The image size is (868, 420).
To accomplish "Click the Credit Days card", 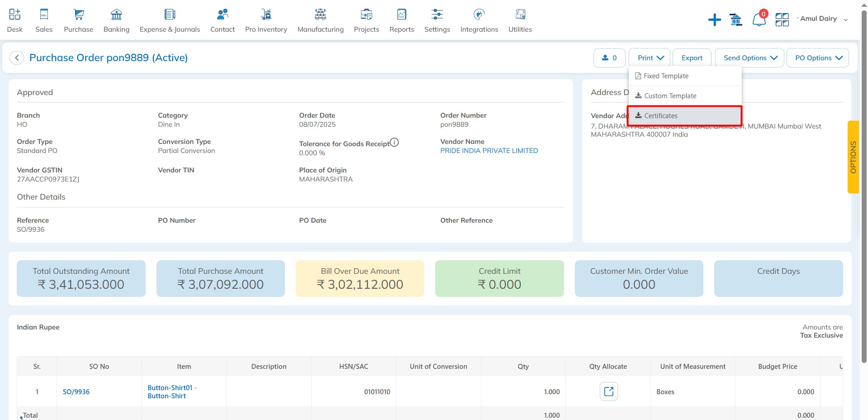I will (x=778, y=278).
